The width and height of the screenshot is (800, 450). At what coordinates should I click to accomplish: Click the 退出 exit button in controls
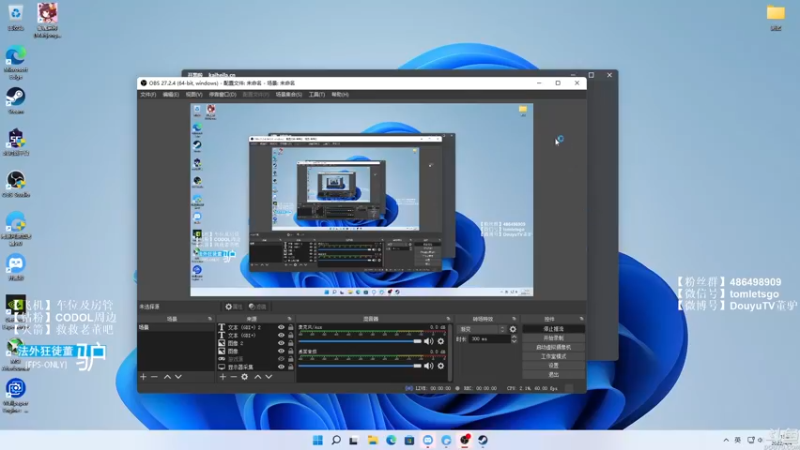[554, 374]
